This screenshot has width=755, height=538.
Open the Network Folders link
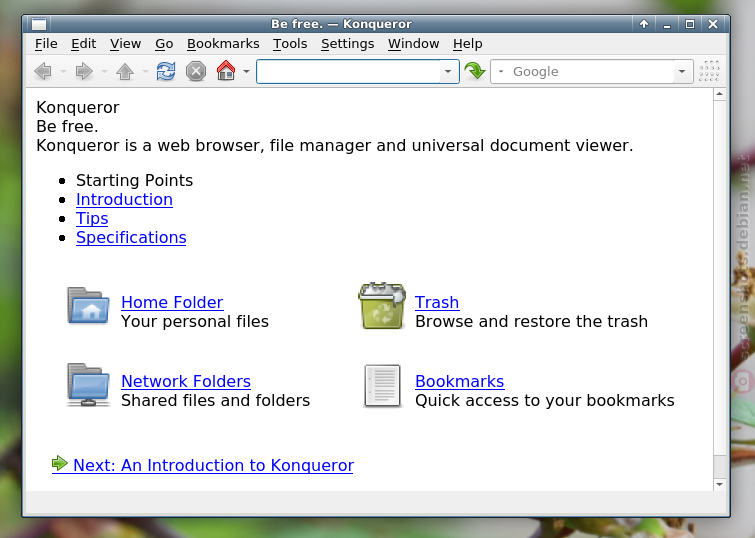(x=186, y=381)
